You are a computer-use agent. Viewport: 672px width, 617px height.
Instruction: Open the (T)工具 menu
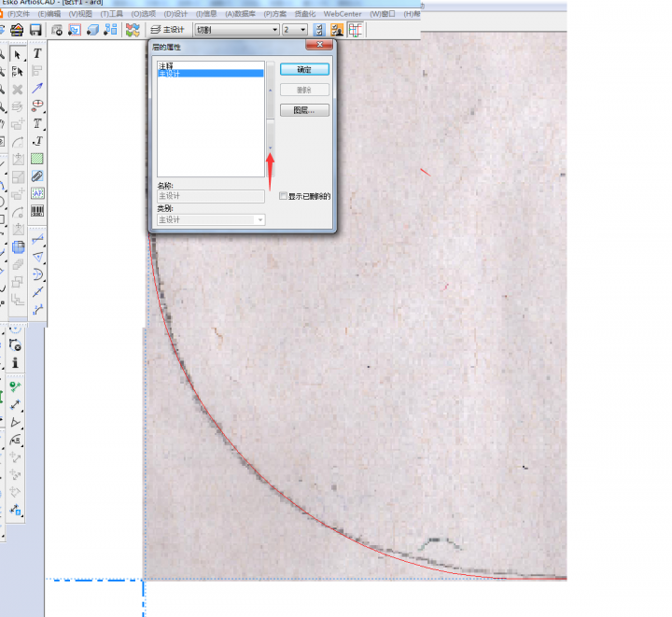(x=111, y=14)
